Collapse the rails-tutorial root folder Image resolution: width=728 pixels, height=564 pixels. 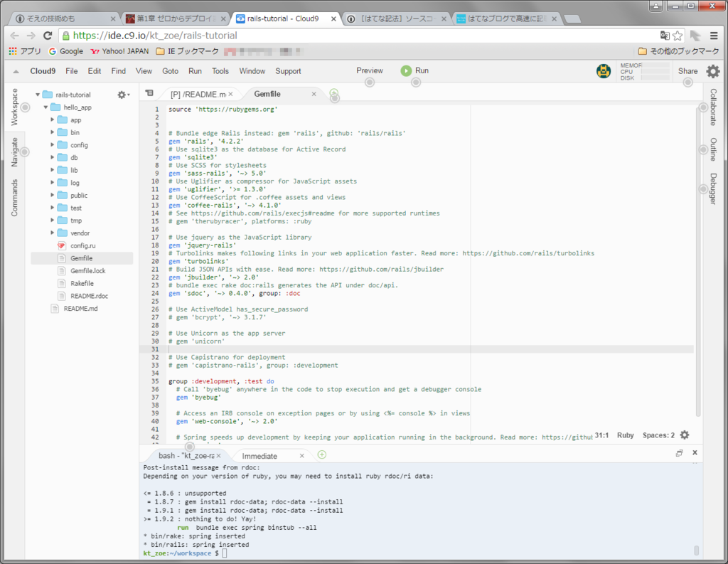click(x=38, y=95)
